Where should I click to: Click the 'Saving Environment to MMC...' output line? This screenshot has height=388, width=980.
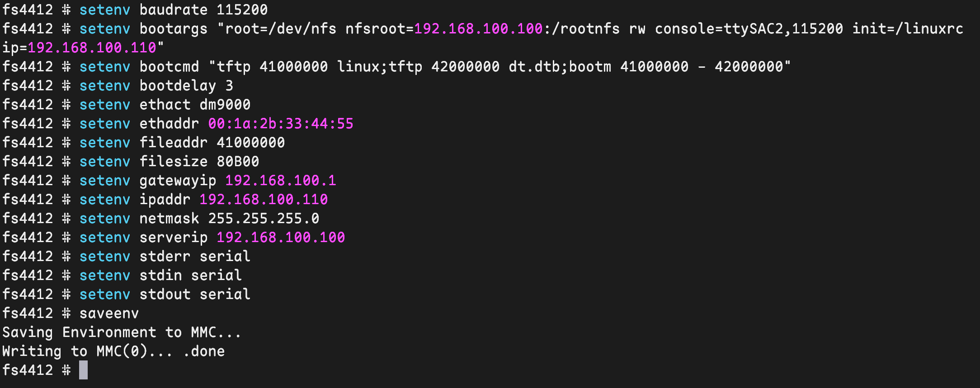point(122,332)
